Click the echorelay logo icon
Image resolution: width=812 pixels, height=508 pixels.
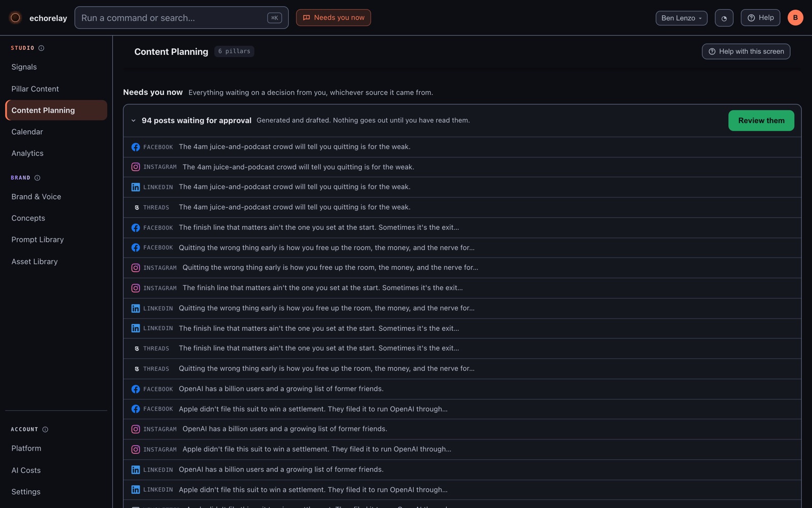15,18
